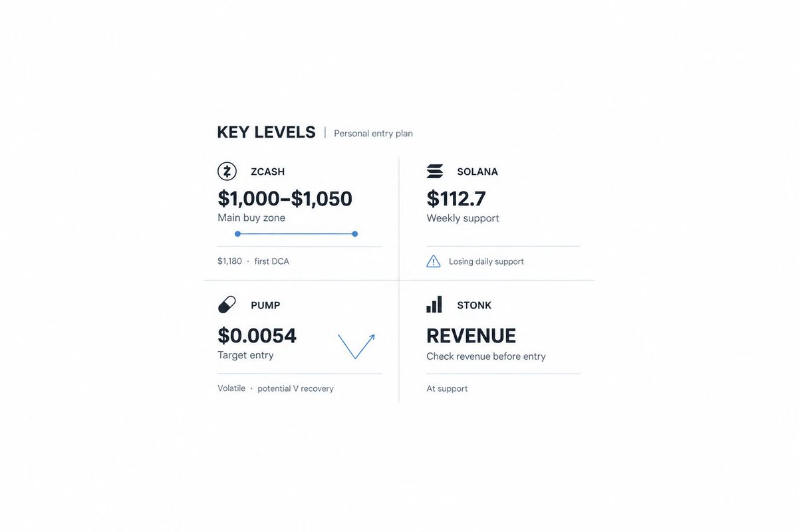
Task: Click the At support label under STONK
Action: pyautogui.click(x=447, y=388)
